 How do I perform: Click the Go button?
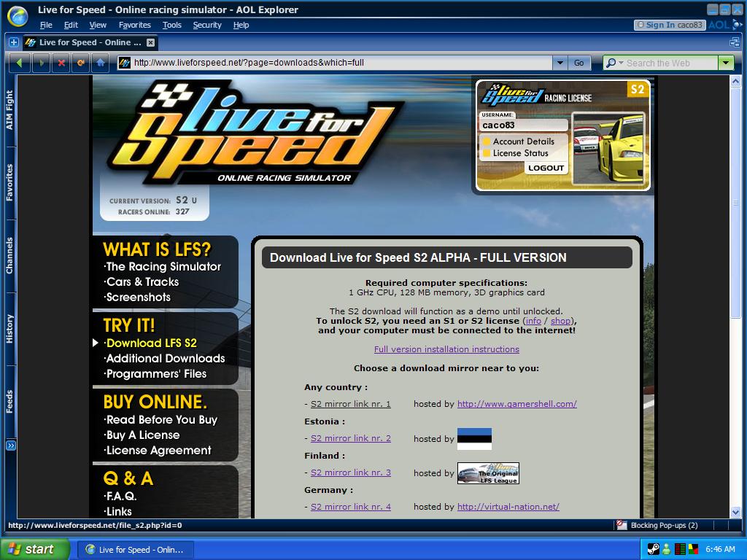pos(578,63)
